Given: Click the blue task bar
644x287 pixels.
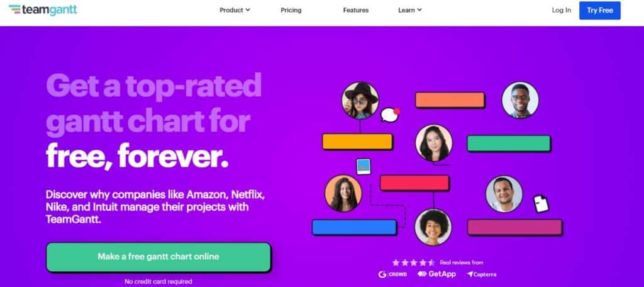Looking at the screenshot, I should click(355, 227).
